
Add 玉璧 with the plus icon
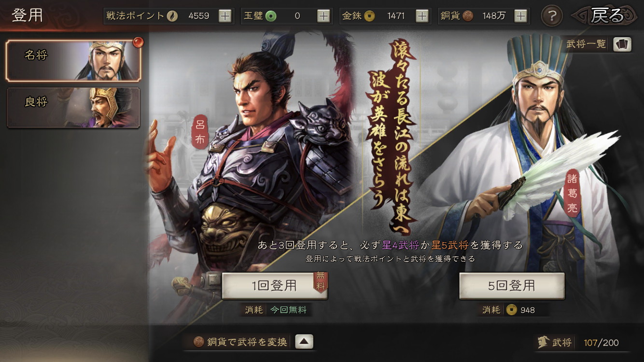[323, 16]
